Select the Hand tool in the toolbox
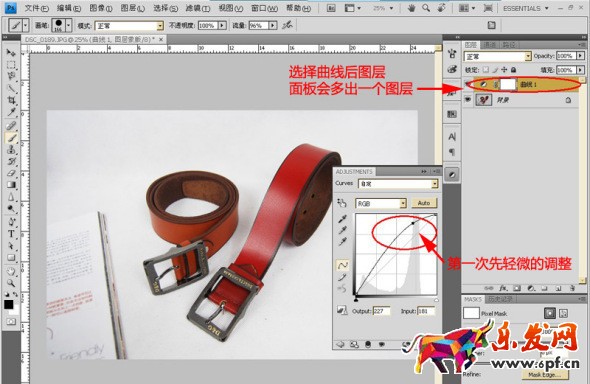 11,271
